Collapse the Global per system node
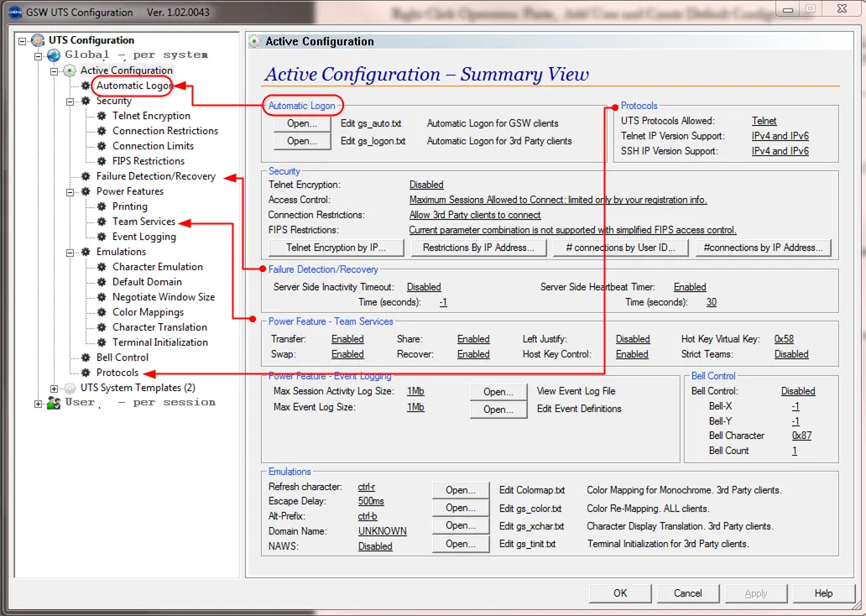This screenshot has width=866, height=616. pos(38,55)
